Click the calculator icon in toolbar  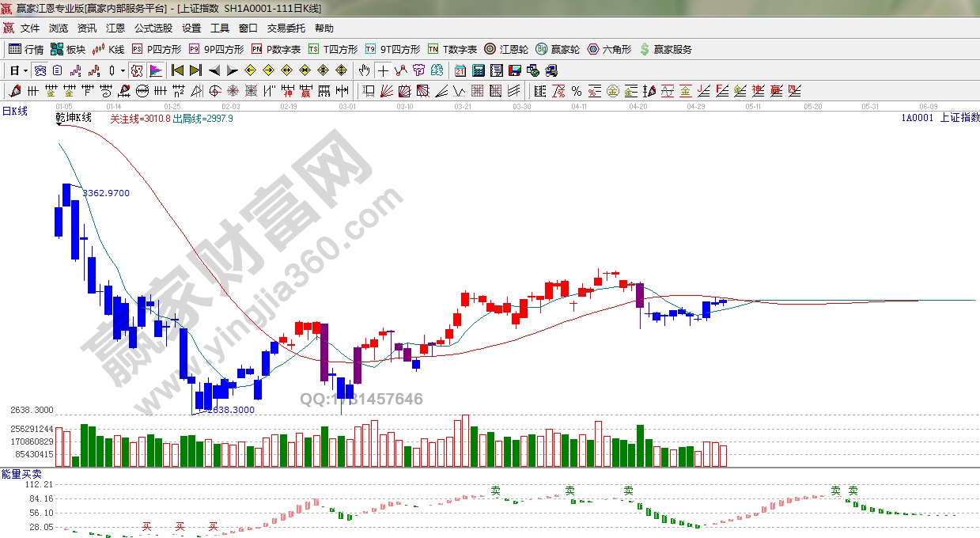478,70
